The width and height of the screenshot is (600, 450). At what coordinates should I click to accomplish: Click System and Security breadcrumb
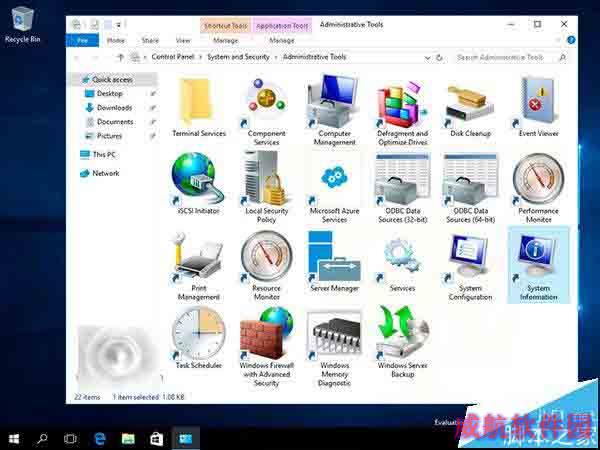[x=238, y=57]
